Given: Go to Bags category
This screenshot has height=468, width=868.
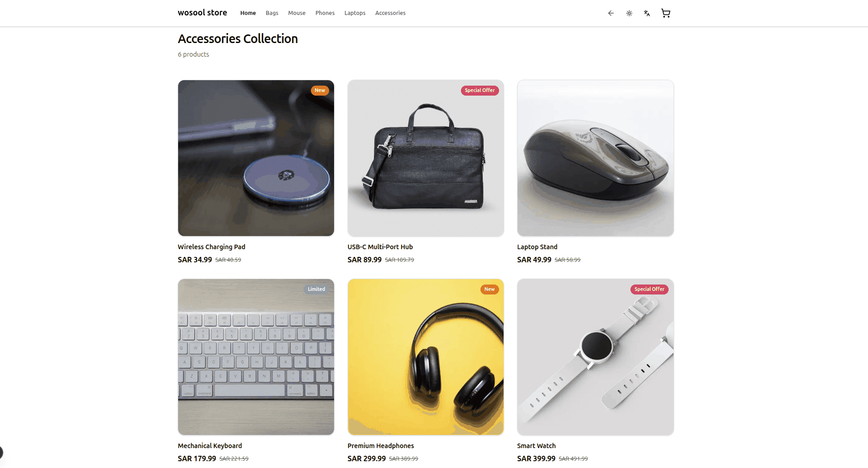Looking at the screenshot, I should click(x=272, y=13).
